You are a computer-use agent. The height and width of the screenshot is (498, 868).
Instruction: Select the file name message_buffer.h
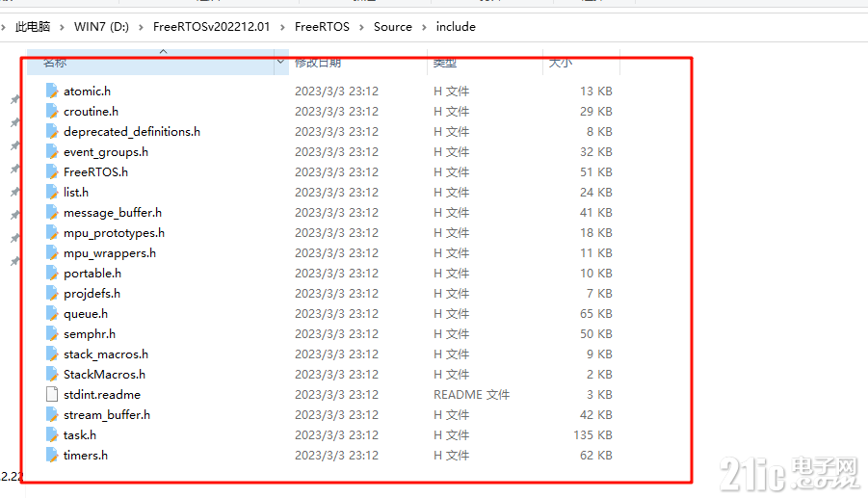coord(113,213)
